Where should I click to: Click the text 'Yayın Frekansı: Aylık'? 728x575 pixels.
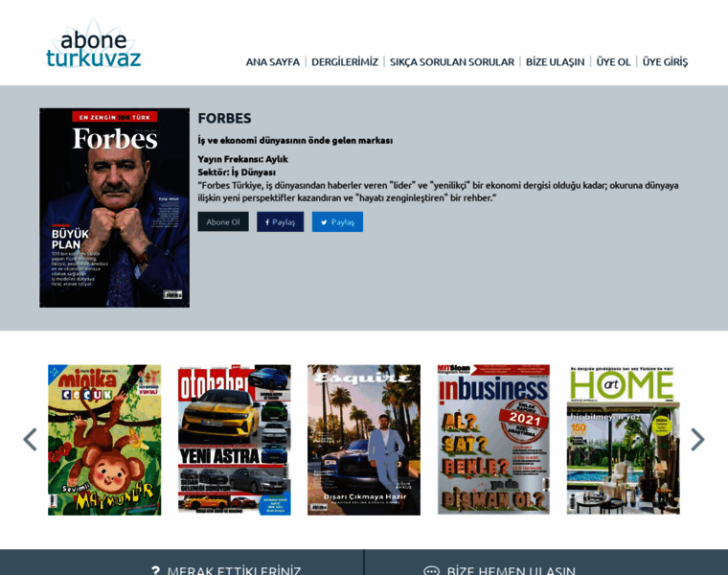click(242, 159)
